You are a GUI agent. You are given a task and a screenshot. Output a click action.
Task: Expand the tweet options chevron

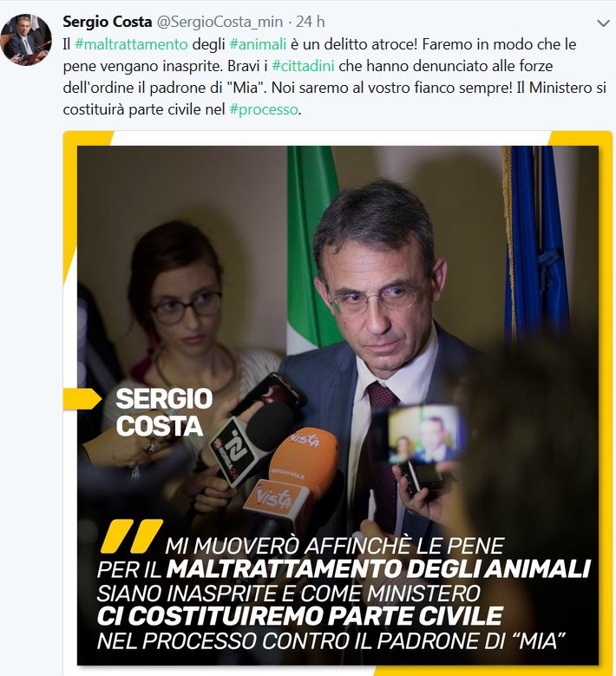[x=603, y=23]
